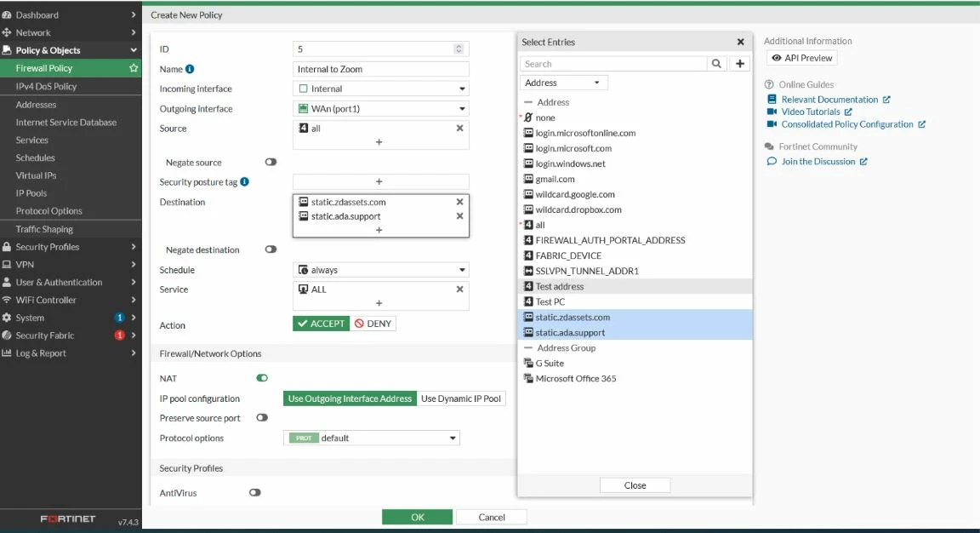Open Relevant Documentation link
980x533 pixels.
click(x=829, y=100)
